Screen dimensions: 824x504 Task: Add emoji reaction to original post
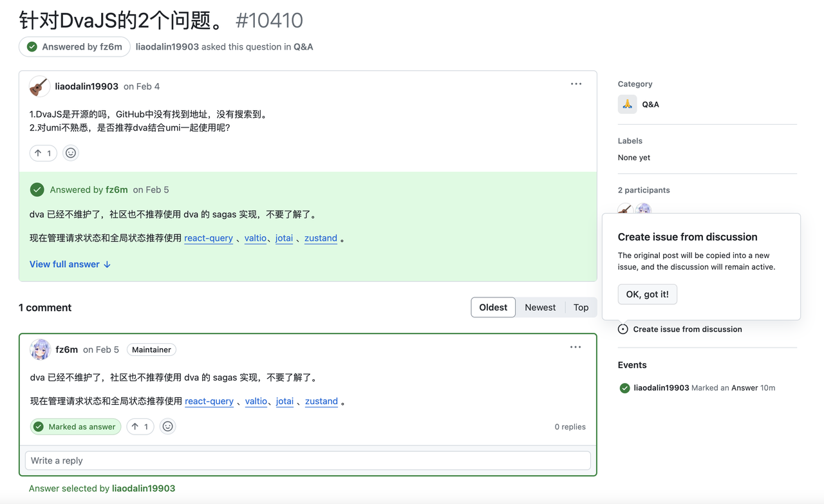point(71,153)
